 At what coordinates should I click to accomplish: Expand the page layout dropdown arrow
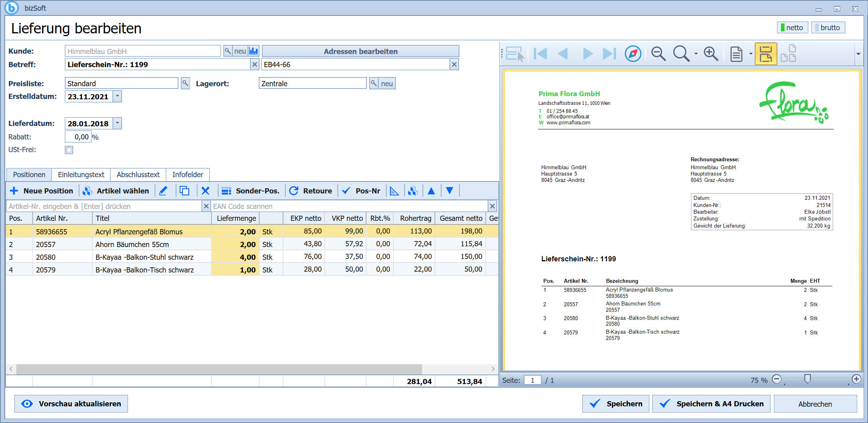pos(750,54)
